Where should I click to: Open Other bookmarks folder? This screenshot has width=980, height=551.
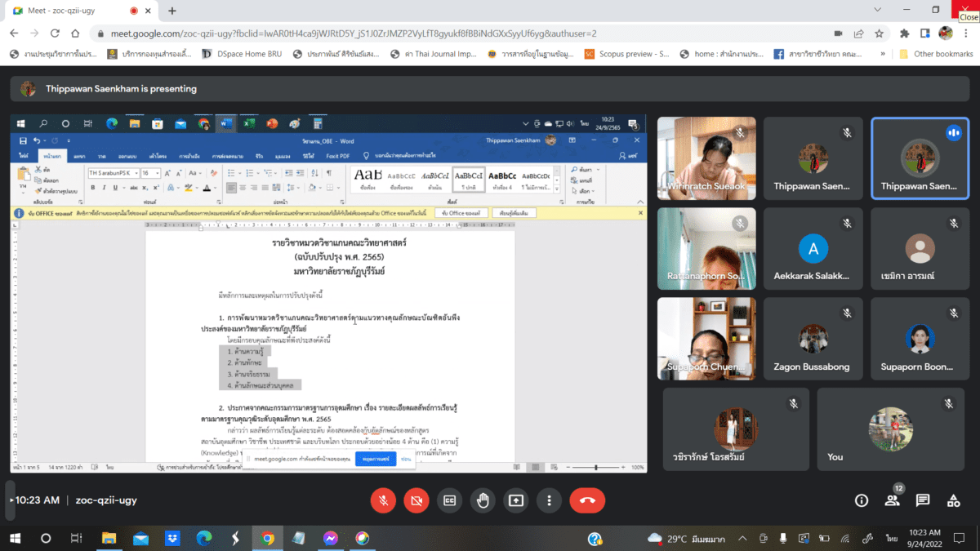936,54
